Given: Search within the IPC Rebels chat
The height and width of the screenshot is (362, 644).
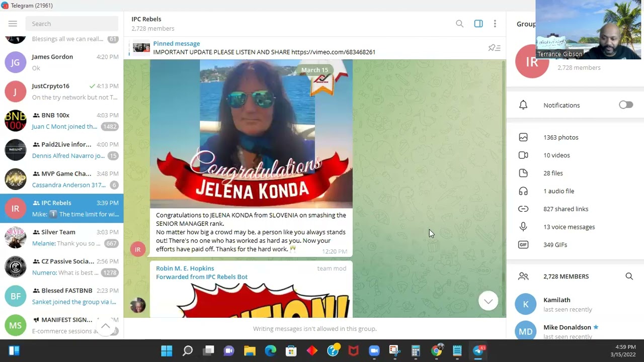Looking at the screenshot, I should 459,24.
